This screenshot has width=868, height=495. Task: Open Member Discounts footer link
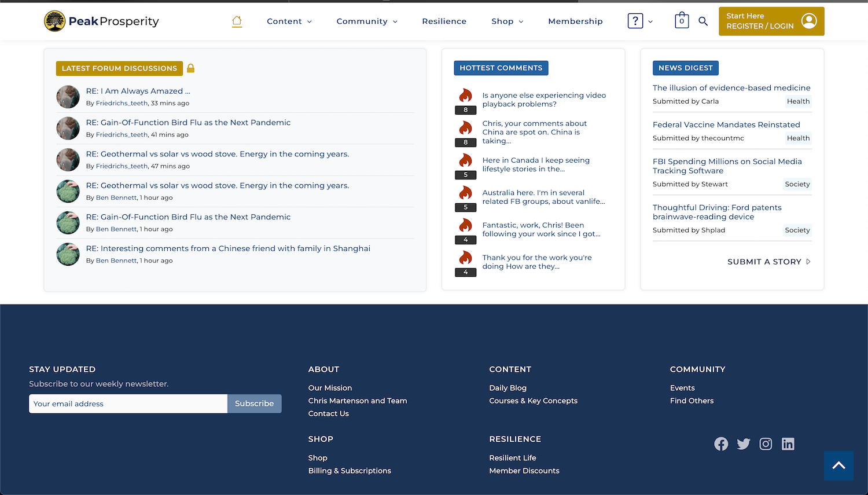coord(524,471)
